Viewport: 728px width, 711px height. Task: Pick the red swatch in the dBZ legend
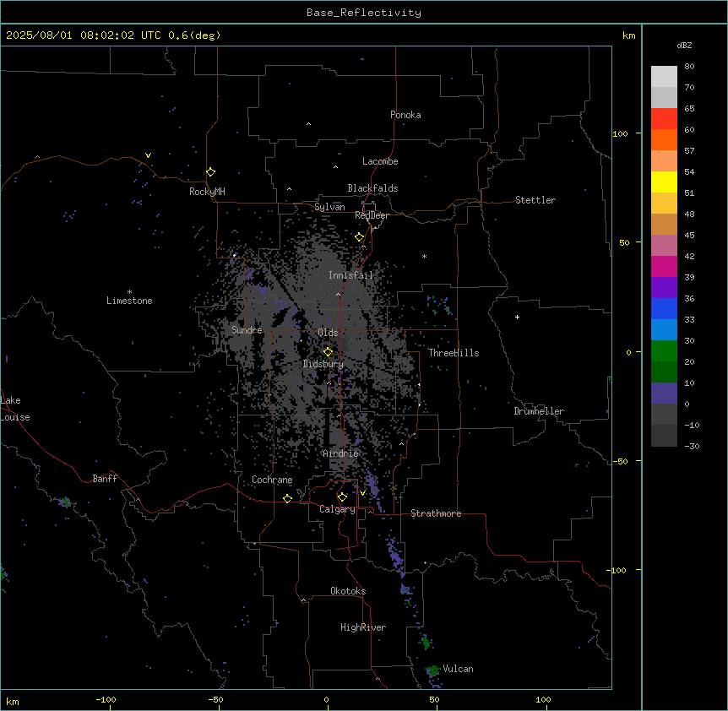pyautogui.click(x=664, y=119)
